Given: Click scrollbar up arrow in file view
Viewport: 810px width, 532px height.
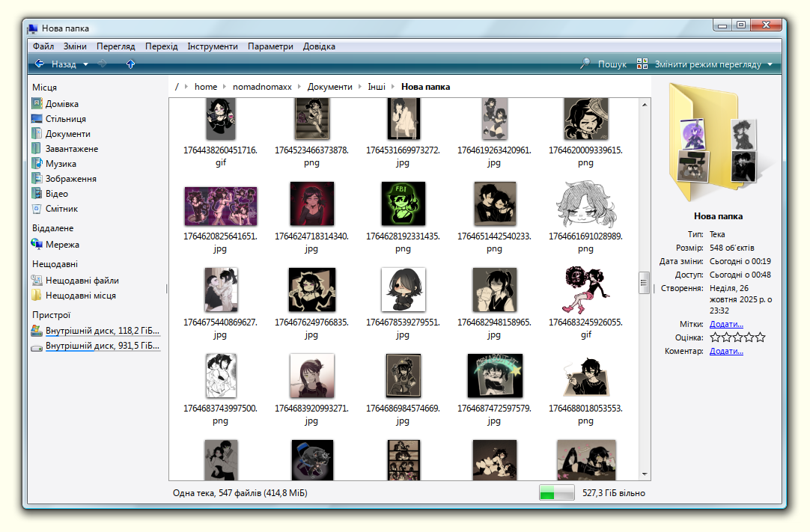Looking at the screenshot, I should click(644, 104).
